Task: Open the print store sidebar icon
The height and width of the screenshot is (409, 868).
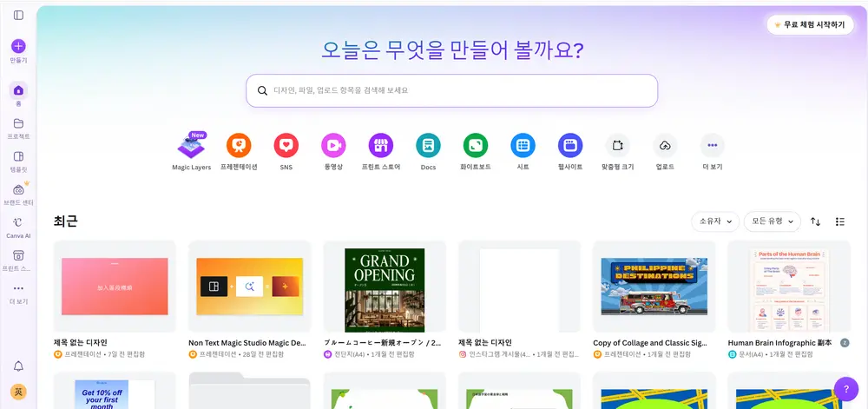Action: click(x=18, y=255)
